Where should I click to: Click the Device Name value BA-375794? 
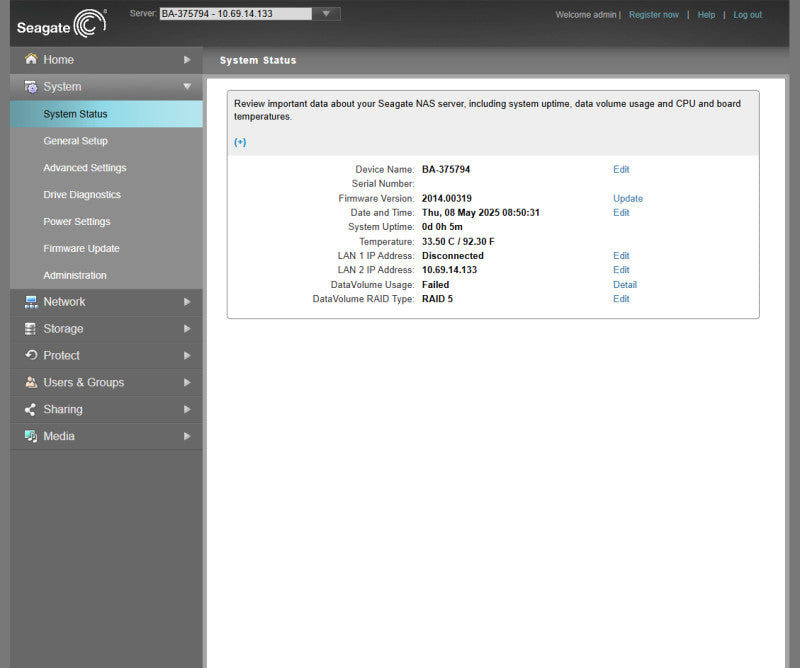(x=445, y=169)
